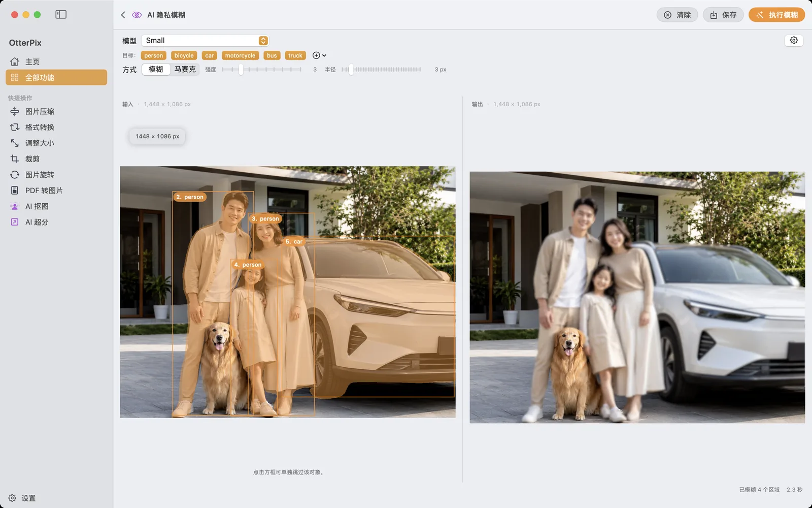Open 调整大小 resize tool

[x=56, y=143]
